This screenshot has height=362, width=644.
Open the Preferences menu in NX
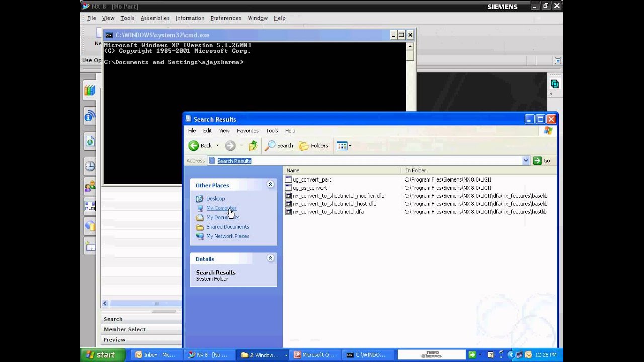tap(226, 18)
